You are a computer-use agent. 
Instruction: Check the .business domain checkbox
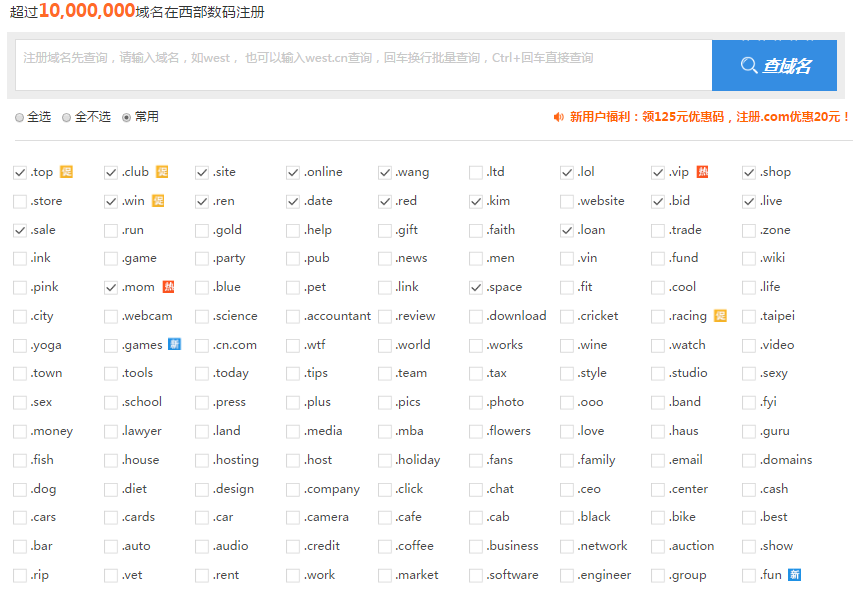pyautogui.click(x=476, y=546)
